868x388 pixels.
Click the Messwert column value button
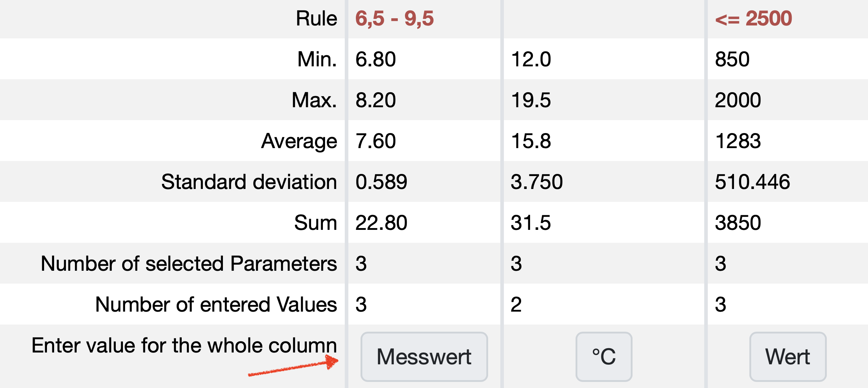coord(424,356)
